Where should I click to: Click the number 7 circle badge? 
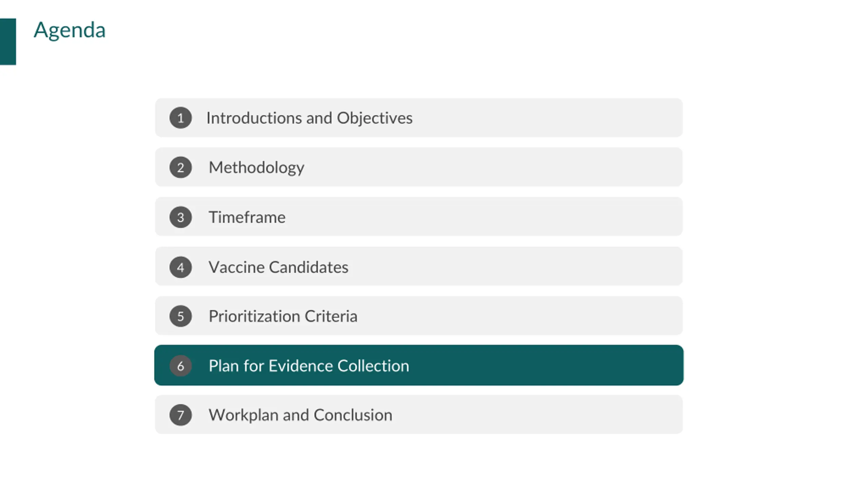pos(180,415)
